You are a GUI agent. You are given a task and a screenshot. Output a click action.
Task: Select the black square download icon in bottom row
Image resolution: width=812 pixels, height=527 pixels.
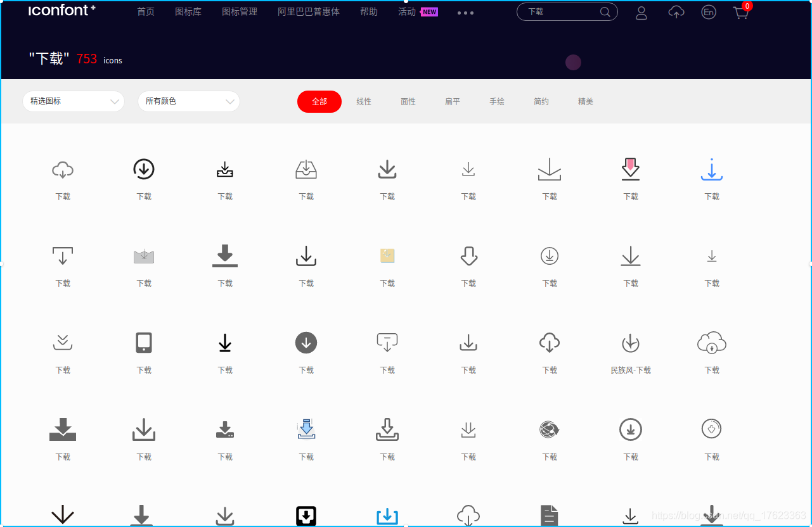click(x=306, y=516)
